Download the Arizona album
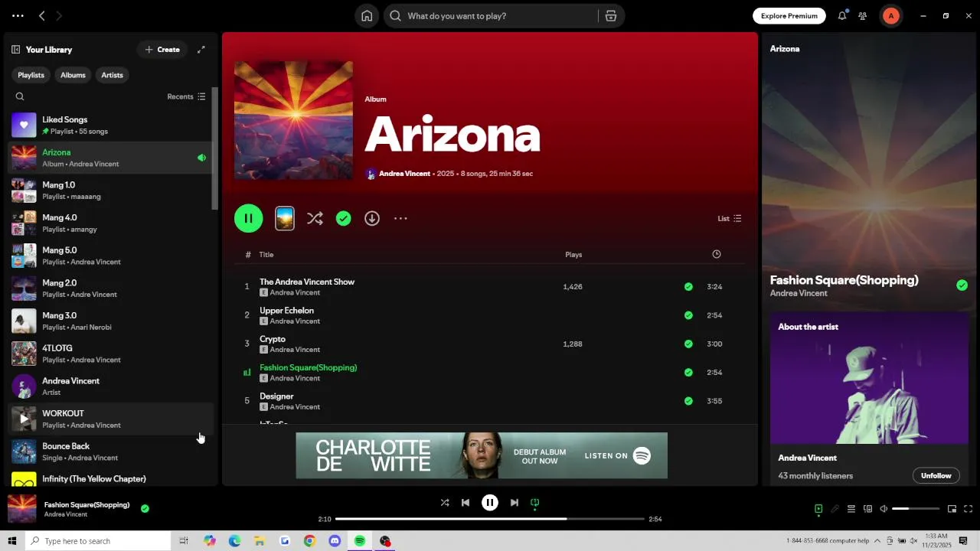Viewport: 980px width, 551px height. click(x=372, y=219)
